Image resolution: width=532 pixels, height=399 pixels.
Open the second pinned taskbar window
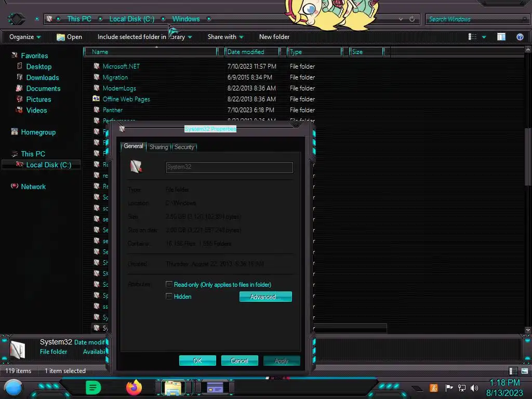click(215, 388)
